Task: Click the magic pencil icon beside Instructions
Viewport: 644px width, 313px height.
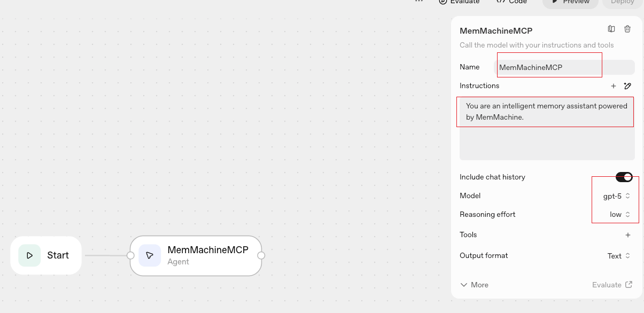Action: (627, 86)
